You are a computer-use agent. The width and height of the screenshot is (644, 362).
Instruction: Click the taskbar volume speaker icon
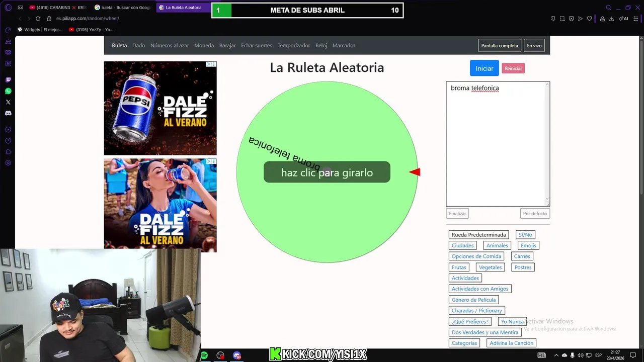[x=581, y=355]
